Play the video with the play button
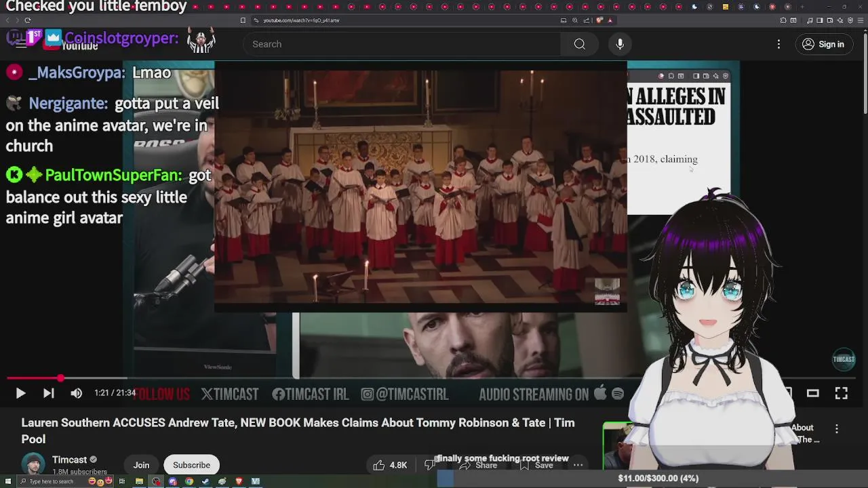 (x=20, y=393)
